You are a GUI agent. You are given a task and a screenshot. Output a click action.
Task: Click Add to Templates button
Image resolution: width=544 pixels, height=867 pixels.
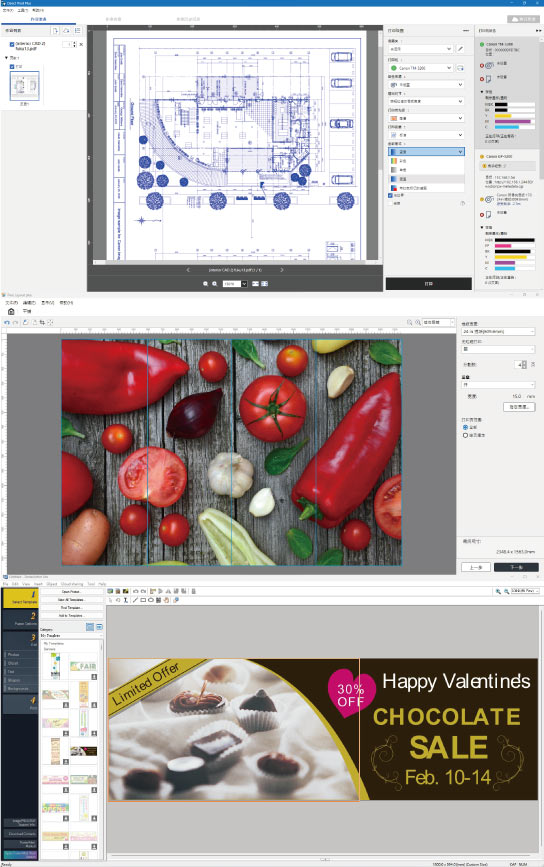[71, 615]
